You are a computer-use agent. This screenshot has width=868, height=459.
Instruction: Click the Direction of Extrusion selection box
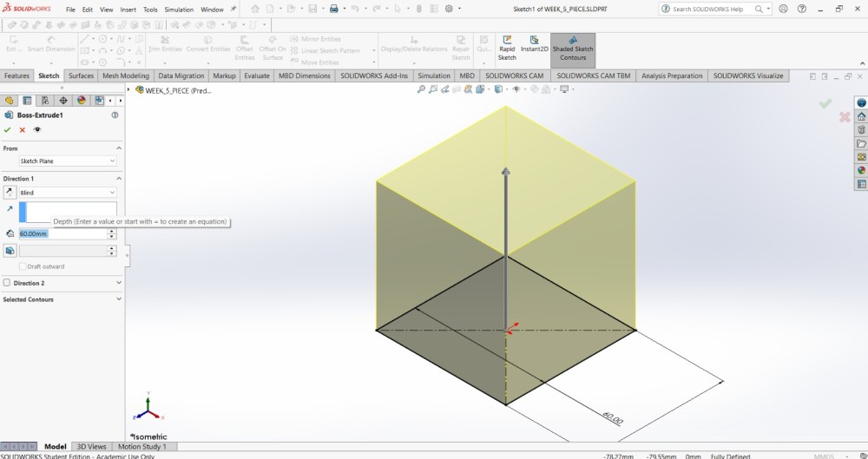click(x=68, y=212)
